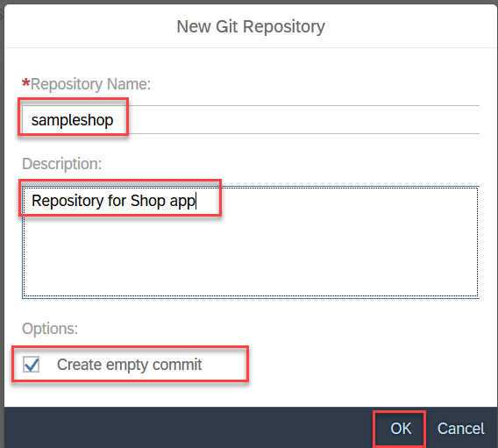Image resolution: width=498 pixels, height=448 pixels.
Task: Confirm with the OK button
Action: coord(400,429)
